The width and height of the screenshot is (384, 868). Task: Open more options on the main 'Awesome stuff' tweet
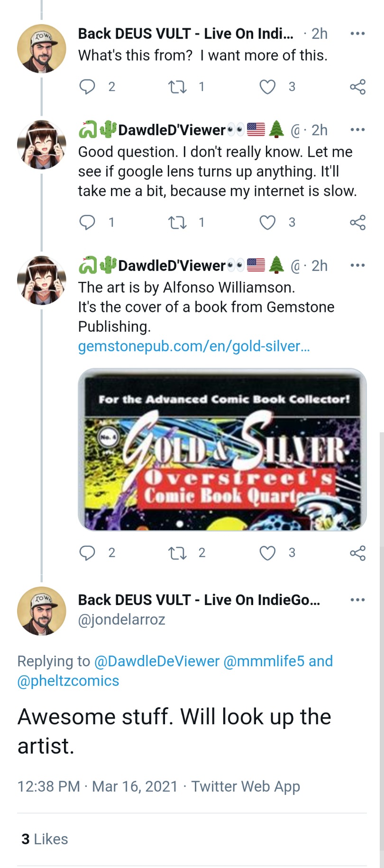click(357, 600)
